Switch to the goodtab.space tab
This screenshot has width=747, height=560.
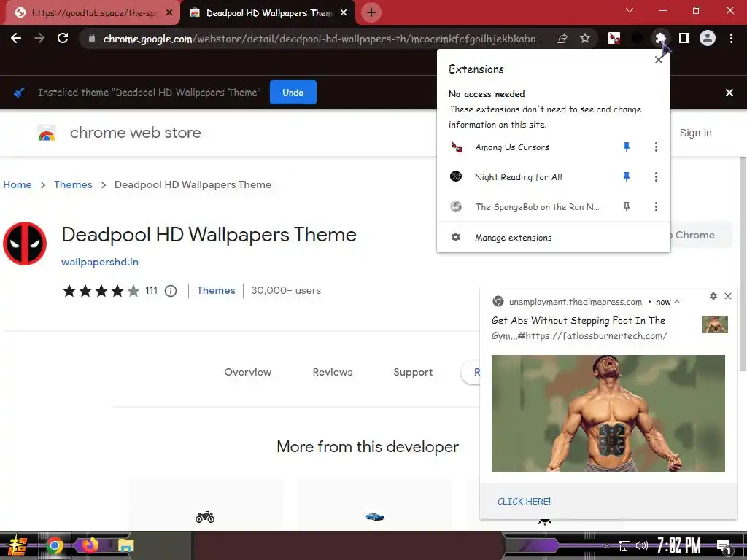(x=93, y=13)
